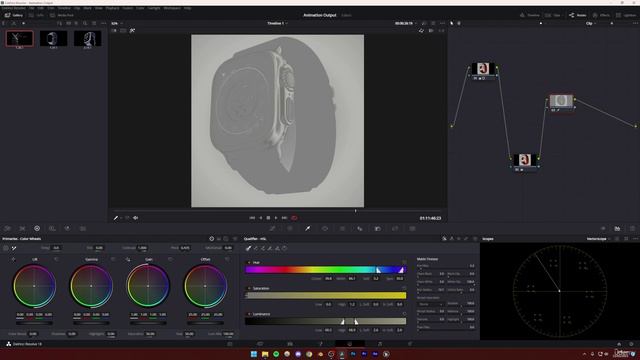Image resolution: width=640 pixels, height=360 pixels.
Task: Click the Hue range gradient bar
Action: point(325,269)
